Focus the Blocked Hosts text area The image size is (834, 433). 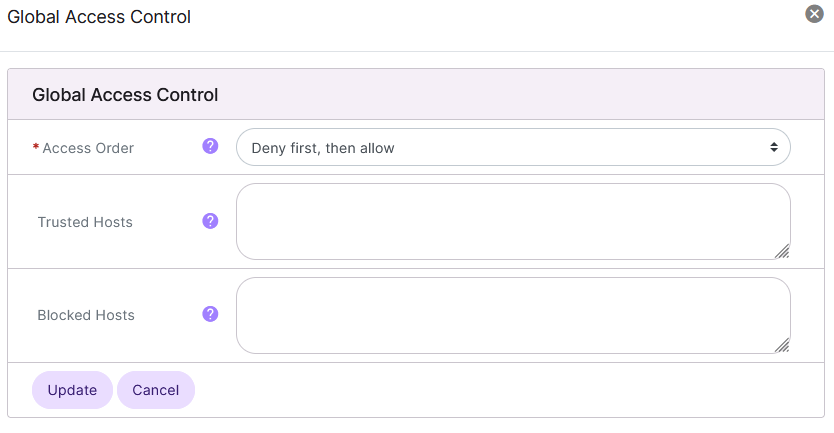(x=513, y=315)
